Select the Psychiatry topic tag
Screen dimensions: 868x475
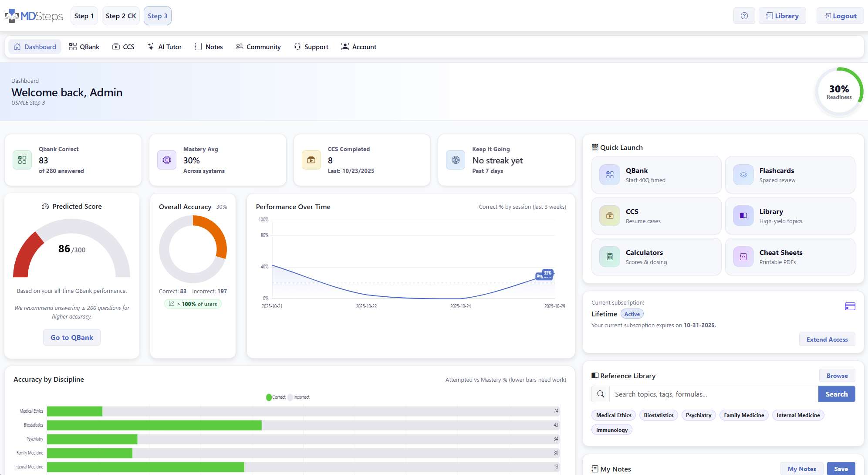[x=699, y=415]
